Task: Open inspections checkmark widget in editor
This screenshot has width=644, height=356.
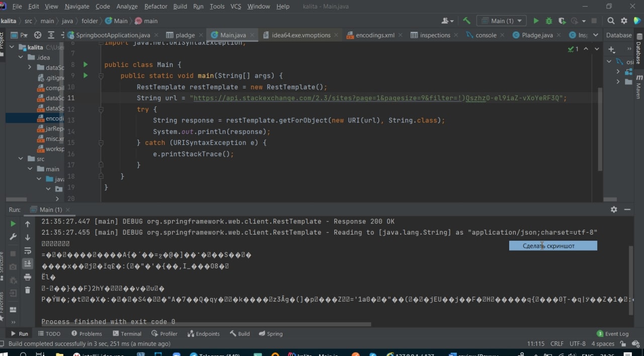Action: click(x=574, y=49)
